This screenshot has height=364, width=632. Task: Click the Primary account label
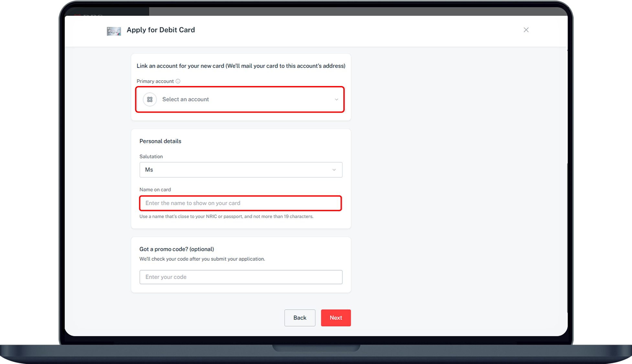click(x=155, y=81)
